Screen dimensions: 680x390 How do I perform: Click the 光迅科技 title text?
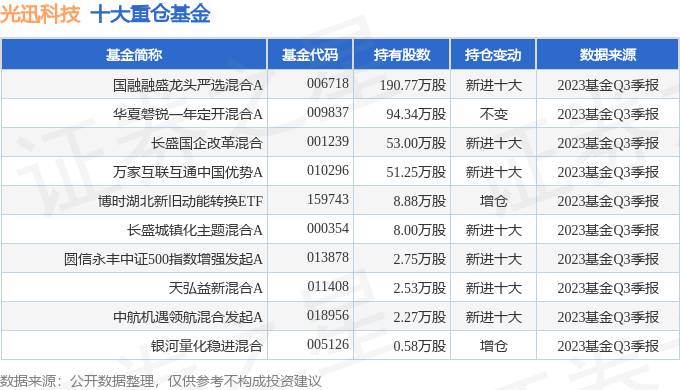40,13
